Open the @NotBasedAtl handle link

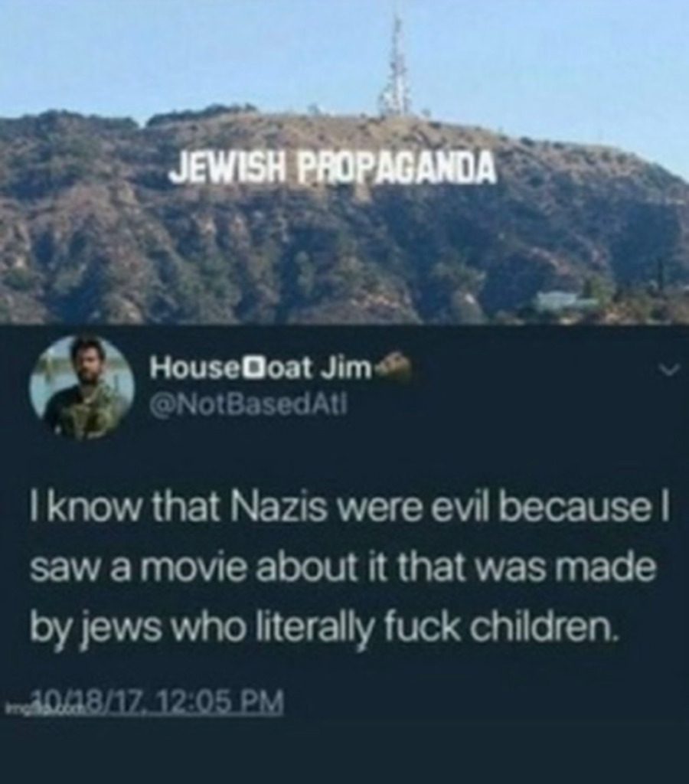tap(247, 401)
